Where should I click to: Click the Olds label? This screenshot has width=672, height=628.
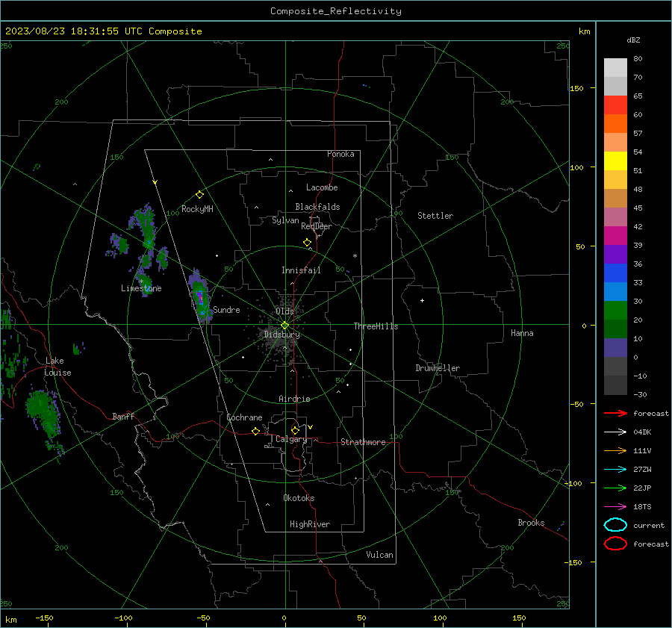coord(284,311)
